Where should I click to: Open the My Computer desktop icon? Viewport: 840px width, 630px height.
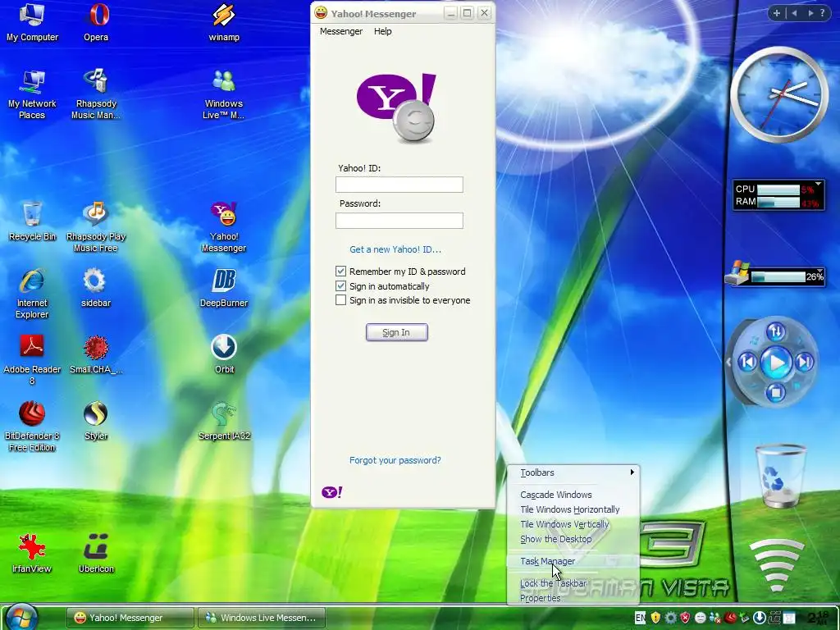coord(32,22)
